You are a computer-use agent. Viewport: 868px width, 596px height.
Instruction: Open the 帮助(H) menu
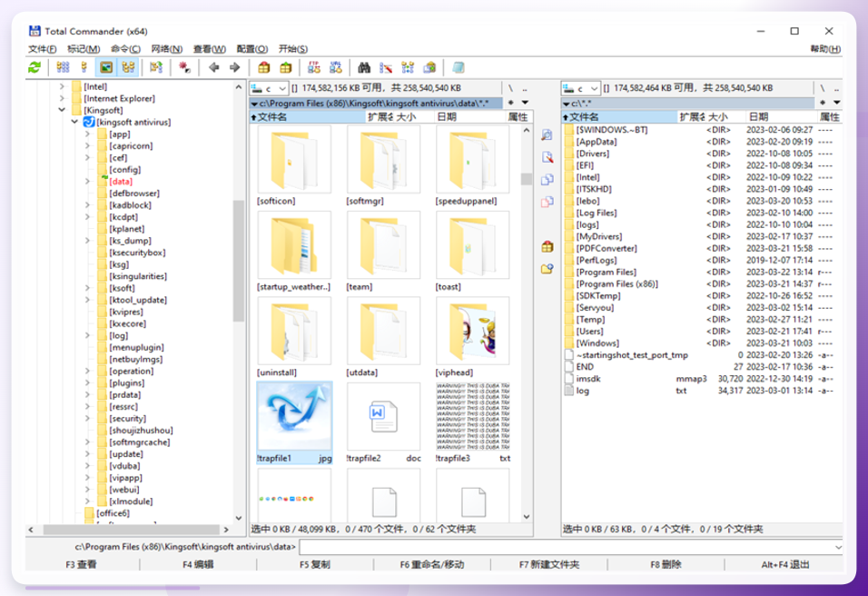[x=825, y=49]
